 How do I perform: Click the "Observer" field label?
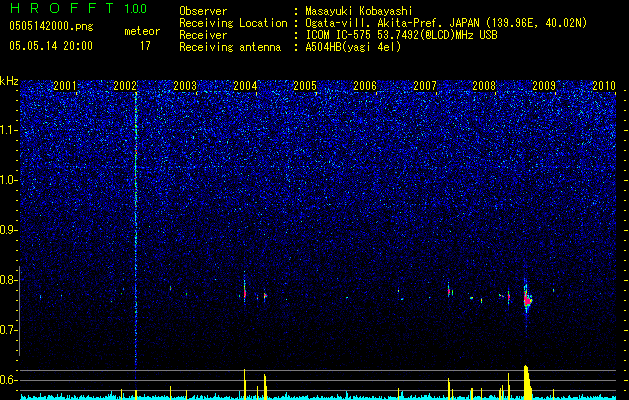point(203,11)
